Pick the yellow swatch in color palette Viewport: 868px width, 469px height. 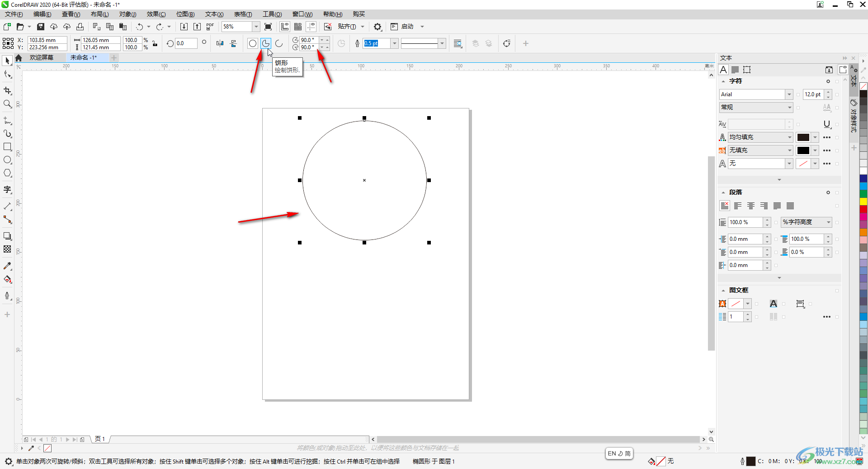point(863,201)
